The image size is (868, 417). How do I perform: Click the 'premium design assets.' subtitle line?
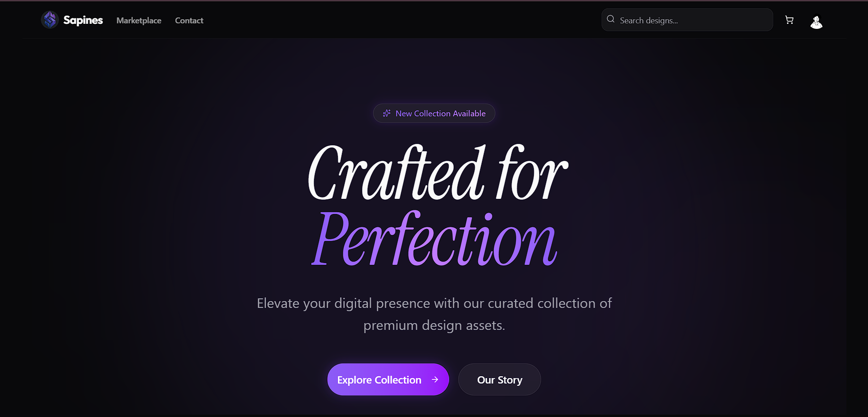pos(434,325)
